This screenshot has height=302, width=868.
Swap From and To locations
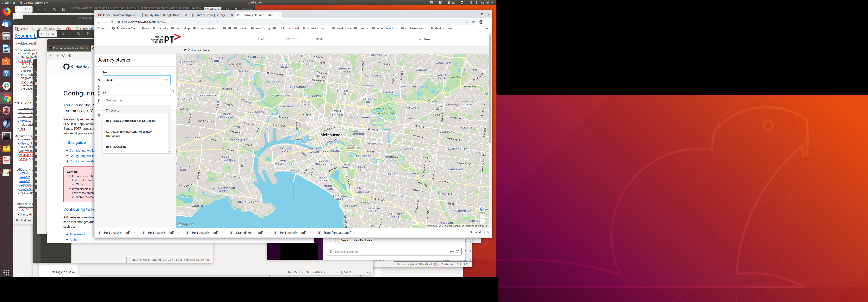pos(173,91)
